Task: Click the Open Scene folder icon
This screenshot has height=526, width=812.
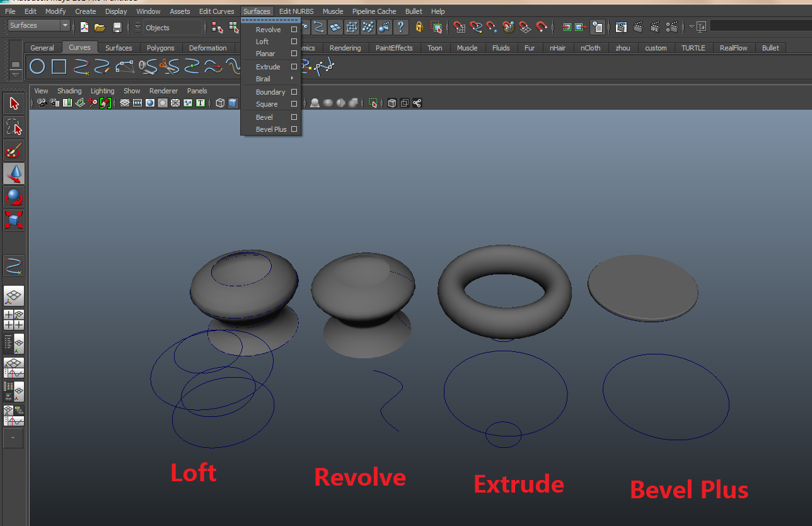Action: (100, 27)
